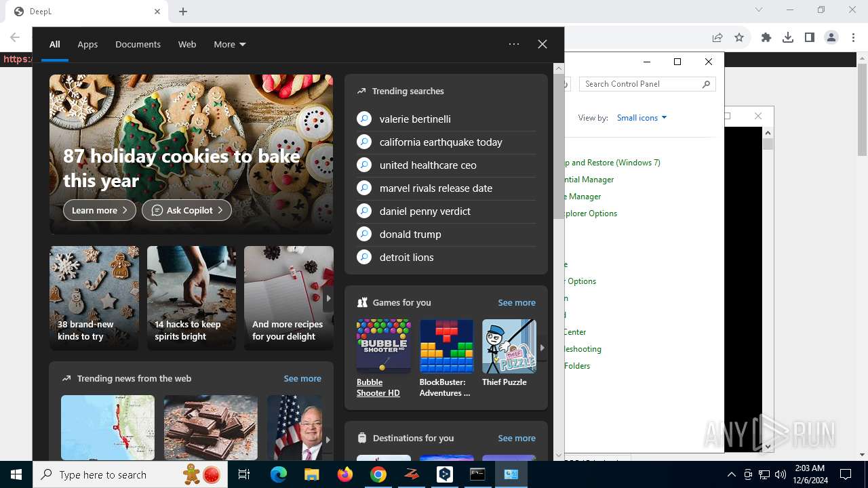Image resolution: width=868 pixels, height=488 pixels.
Task: Open the chocolate news thumbnail
Action: coord(211,428)
